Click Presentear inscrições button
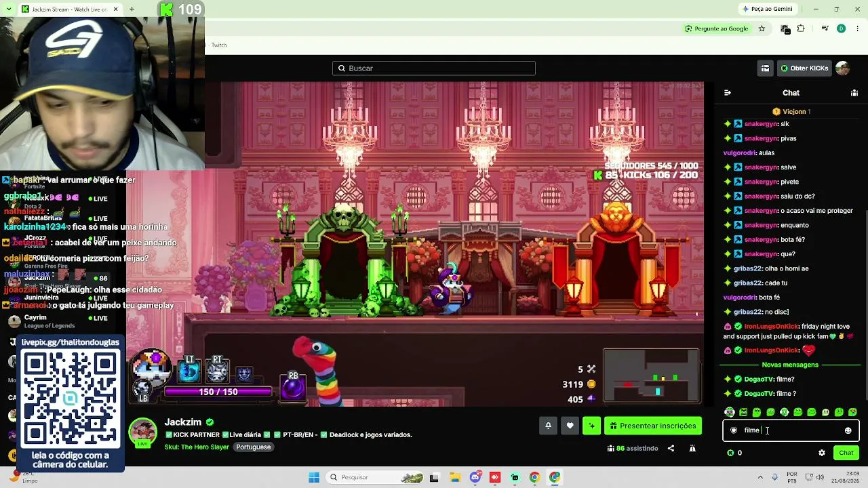Screen dimensions: 868x488 coord(652,426)
